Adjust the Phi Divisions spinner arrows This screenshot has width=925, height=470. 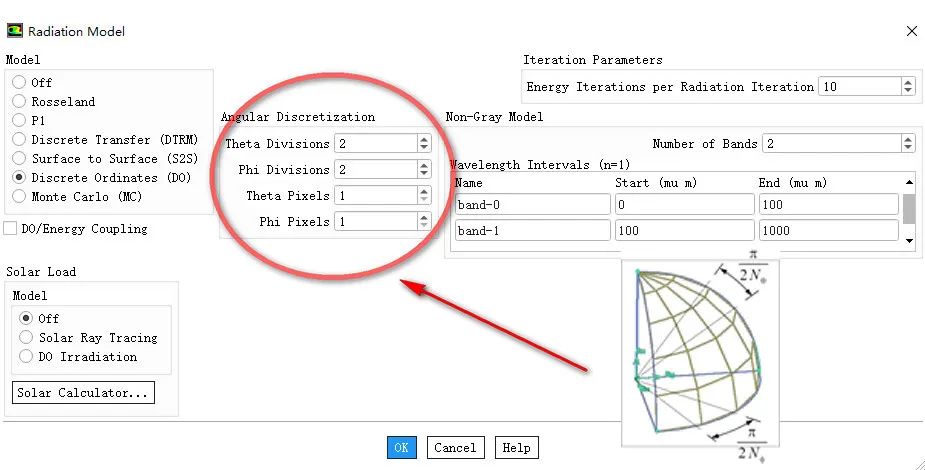tap(424, 170)
